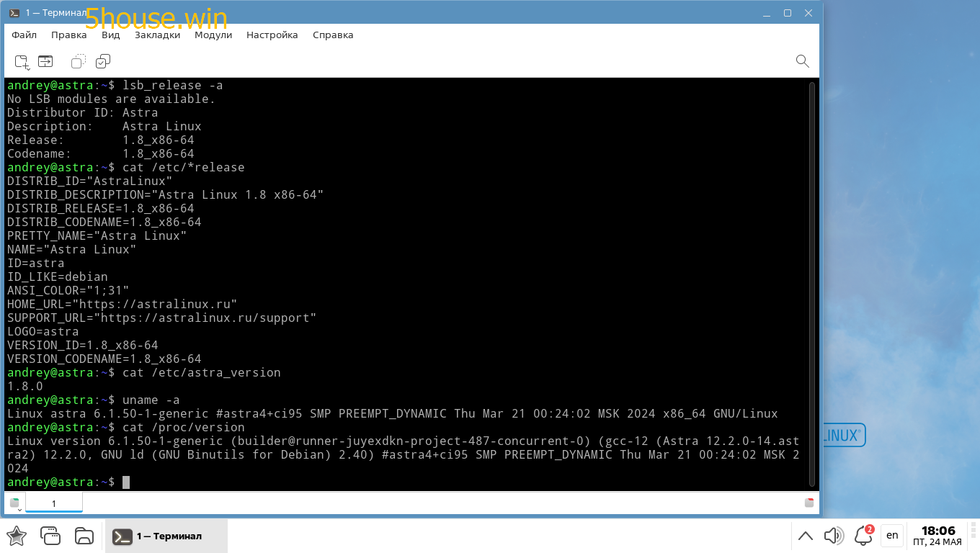This screenshot has height=553, width=980.
Task: Open the new tab dropdown icon in toolbar
Action: click(x=22, y=62)
